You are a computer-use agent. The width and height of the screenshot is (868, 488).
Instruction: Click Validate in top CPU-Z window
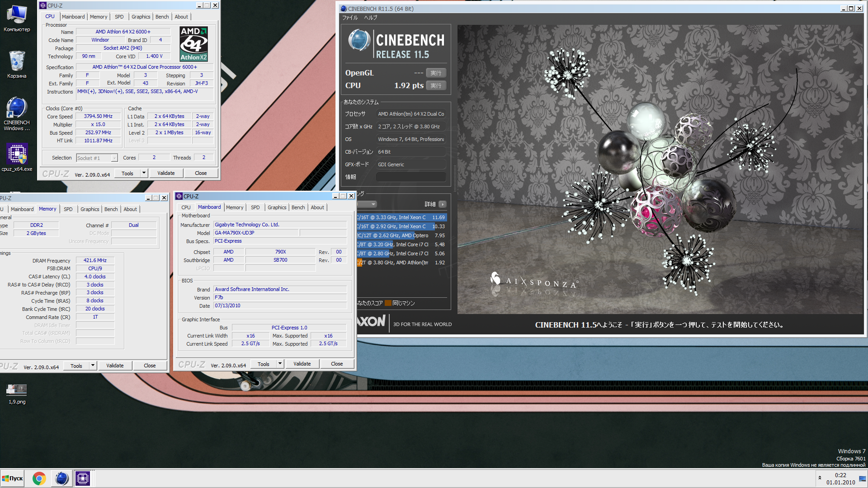(x=166, y=173)
